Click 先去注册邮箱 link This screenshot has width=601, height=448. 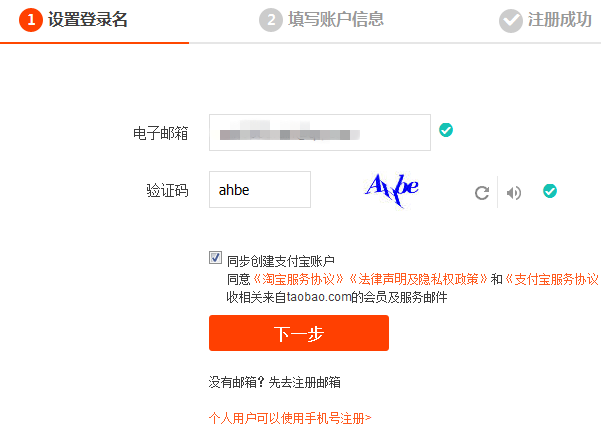pyautogui.click(x=305, y=382)
